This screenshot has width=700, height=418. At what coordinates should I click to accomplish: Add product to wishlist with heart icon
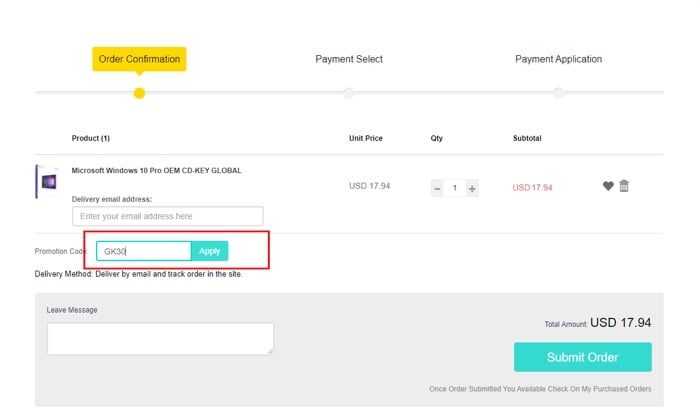(x=608, y=186)
